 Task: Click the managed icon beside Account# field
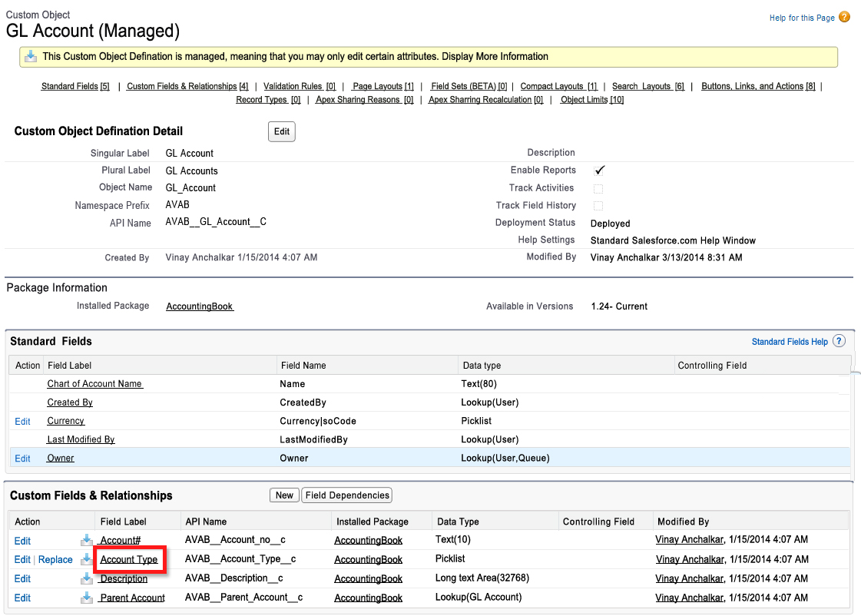(x=87, y=541)
